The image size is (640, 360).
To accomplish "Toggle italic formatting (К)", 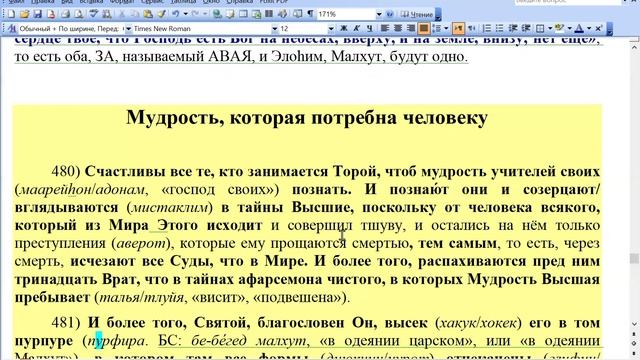I will click(357, 29).
